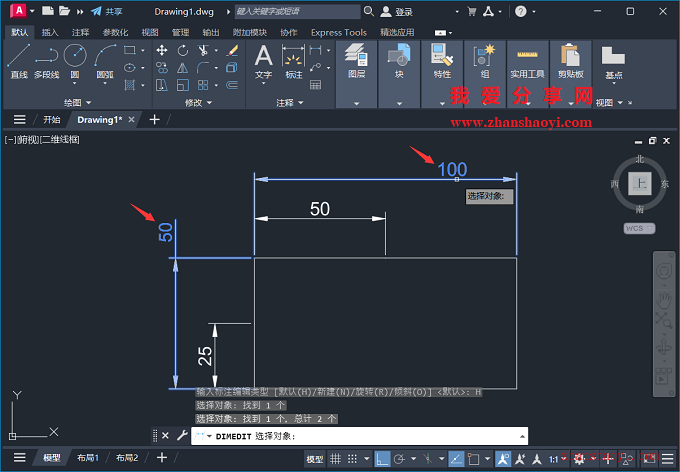
Task: Expand the Annotation (注释) panel
Action: pyautogui.click(x=290, y=103)
